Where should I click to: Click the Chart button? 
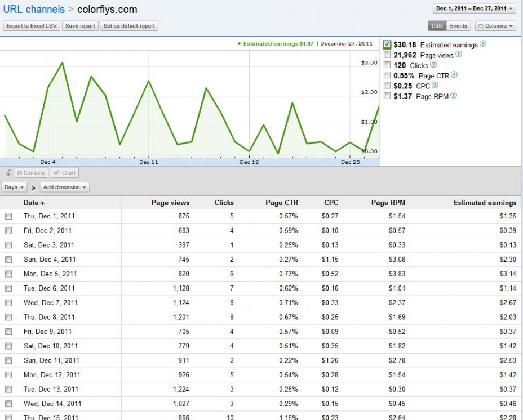coord(64,173)
